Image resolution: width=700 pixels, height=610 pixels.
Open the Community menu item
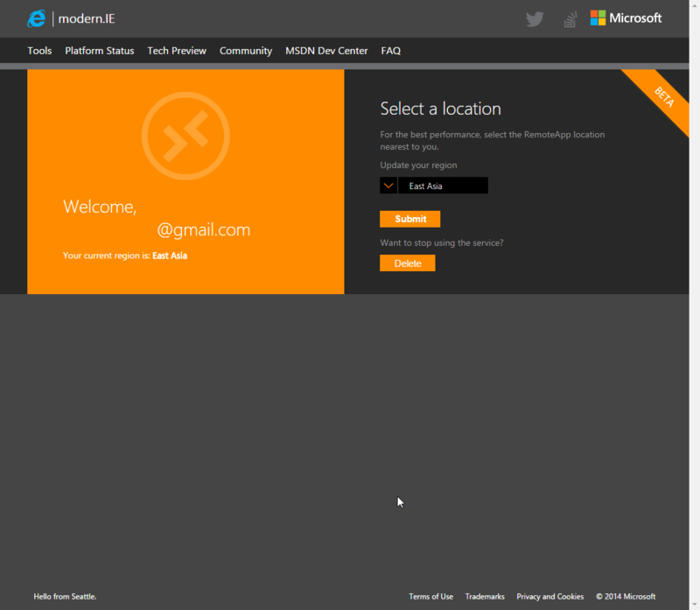(246, 51)
